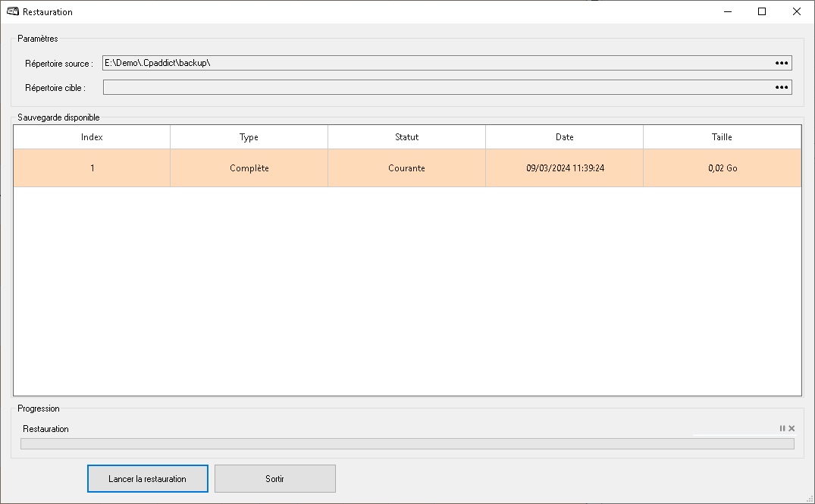Sort backups by the Type column header

(x=249, y=137)
